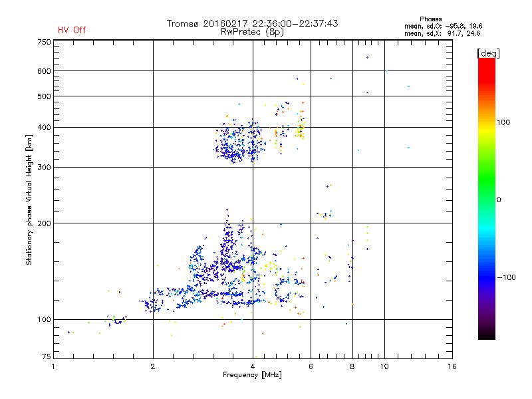Click the red 'HV Off' label

click(x=72, y=30)
